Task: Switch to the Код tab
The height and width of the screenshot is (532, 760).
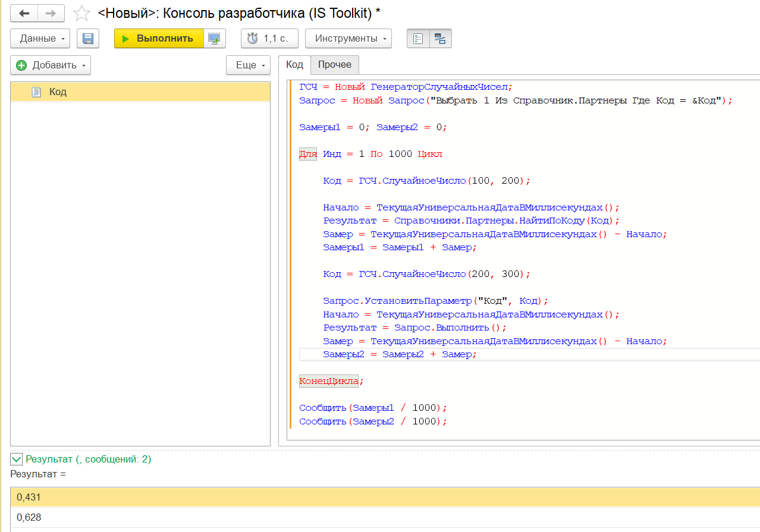Action: point(294,65)
